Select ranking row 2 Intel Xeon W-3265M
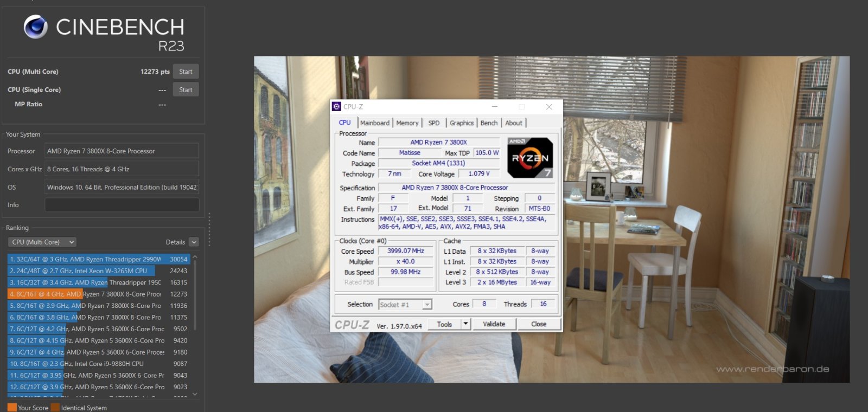Image resolution: width=868 pixels, height=412 pixels. [x=99, y=271]
